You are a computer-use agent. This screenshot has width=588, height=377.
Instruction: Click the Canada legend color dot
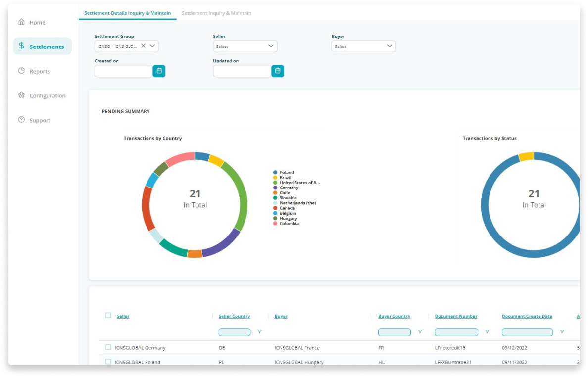pos(275,208)
